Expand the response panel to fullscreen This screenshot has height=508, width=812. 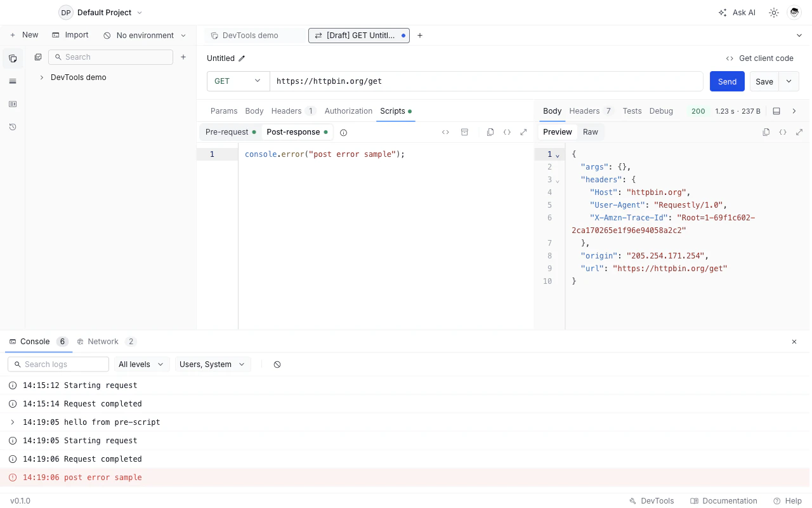[799, 132]
